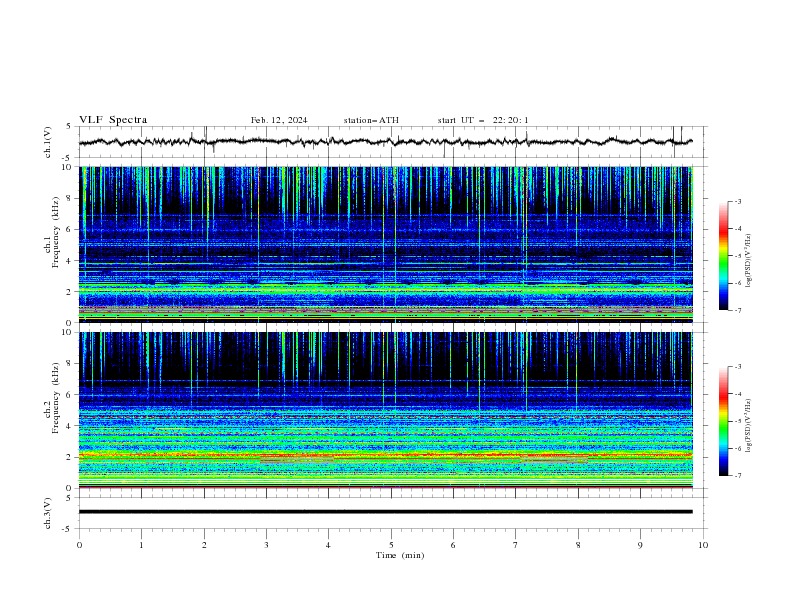Image resolution: width=792 pixels, height=612 pixels.
Task: Click the "ch.2 Frequency (kHz)" axis label
Action: tap(52, 398)
